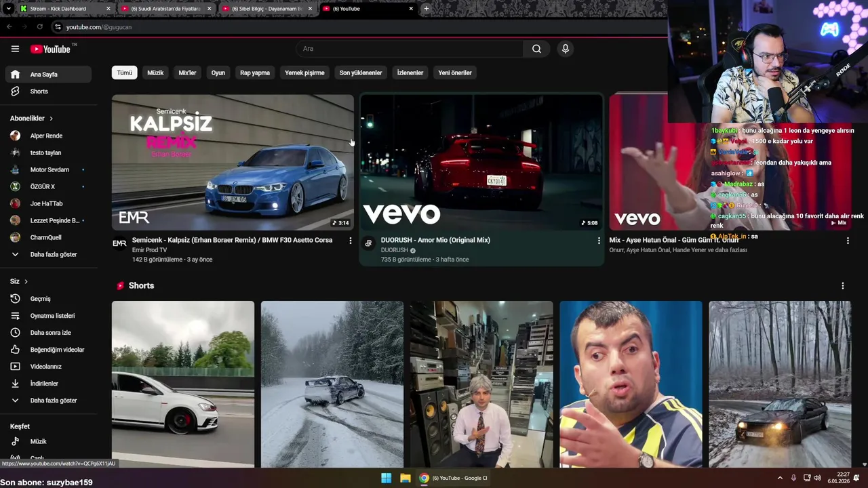Open İndirilenler page

(47, 384)
